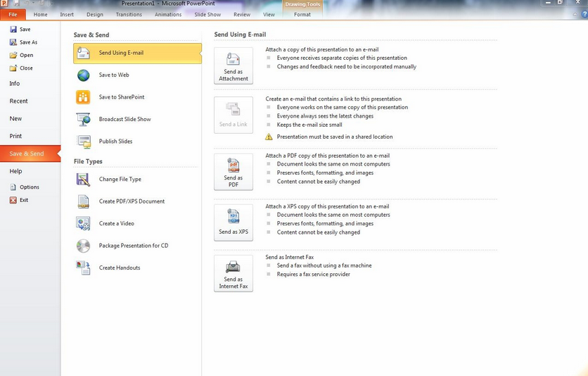The height and width of the screenshot is (376, 588).
Task: Choose the Save to Web option label
Action: pyautogui.click(x=114, y=75)
